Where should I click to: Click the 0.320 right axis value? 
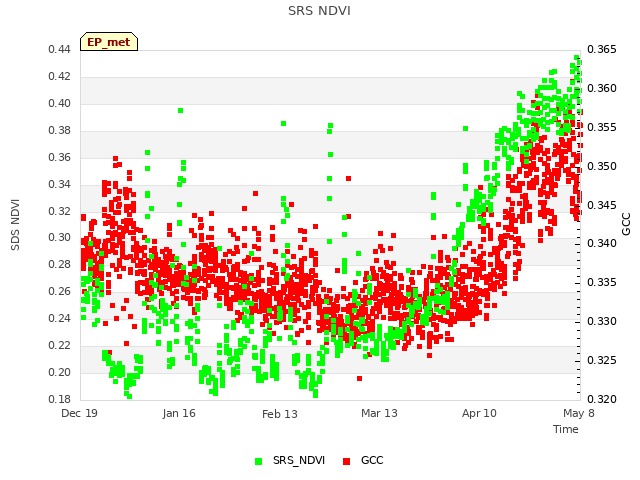pyautogui.click(x=602, y=399)
